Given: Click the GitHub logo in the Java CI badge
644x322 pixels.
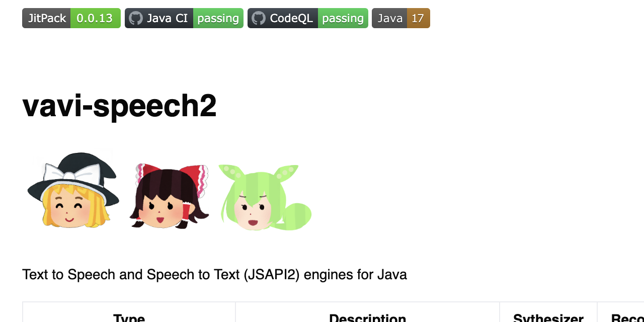Looking at the screenshot, I should (136, 18).
